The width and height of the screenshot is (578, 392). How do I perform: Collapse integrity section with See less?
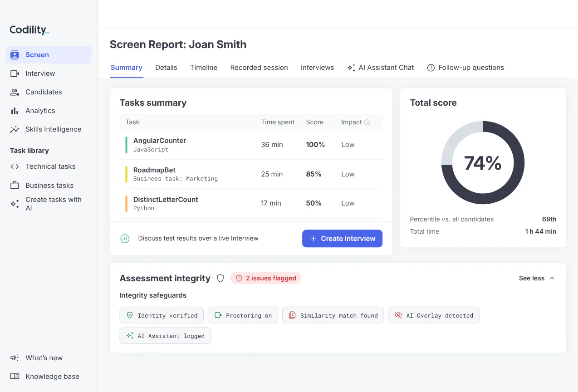[x=537, y=278]
